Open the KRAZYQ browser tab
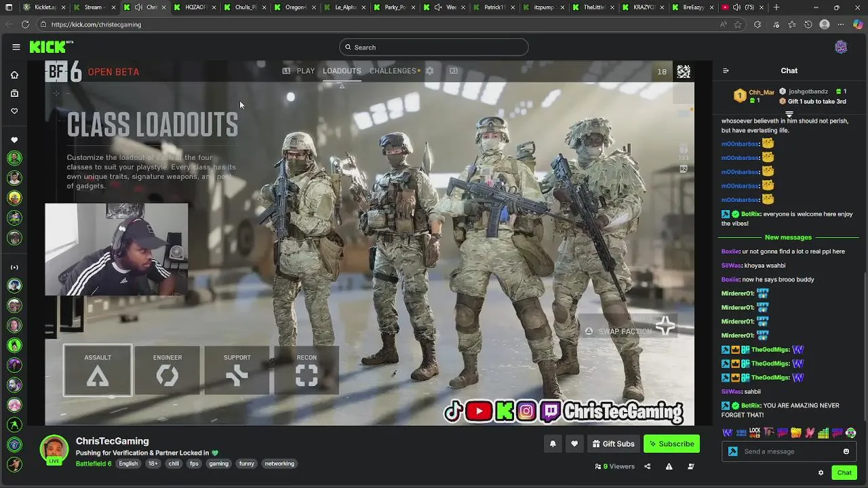This screenshot has height=488, width=868. point(644,7)
